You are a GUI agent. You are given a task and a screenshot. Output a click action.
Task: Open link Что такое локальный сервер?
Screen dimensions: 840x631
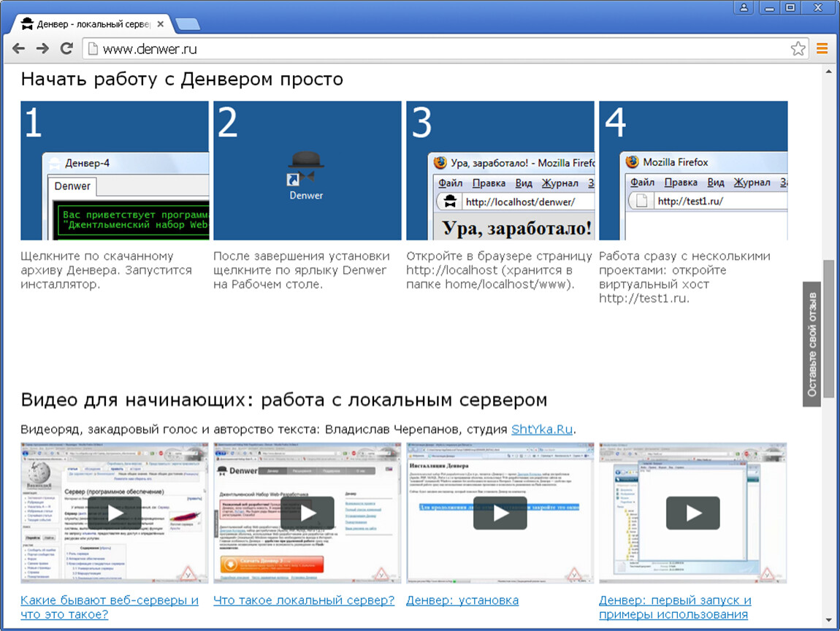[304, 600]
